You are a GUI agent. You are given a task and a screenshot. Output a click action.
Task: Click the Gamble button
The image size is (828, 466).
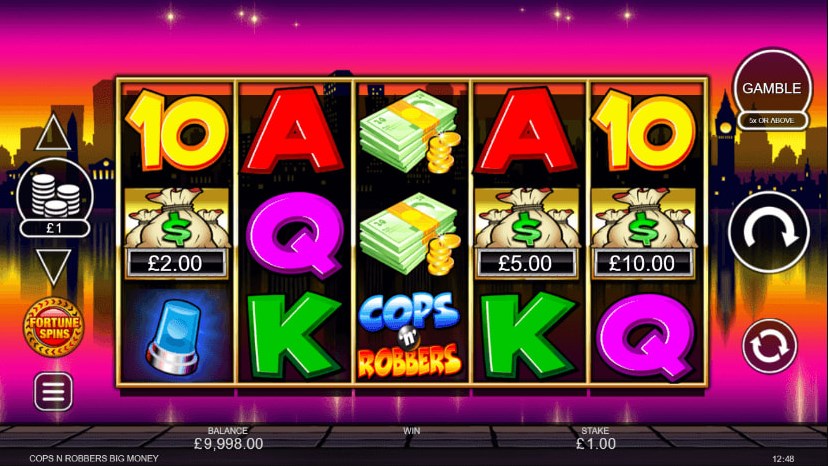point(772,88)
